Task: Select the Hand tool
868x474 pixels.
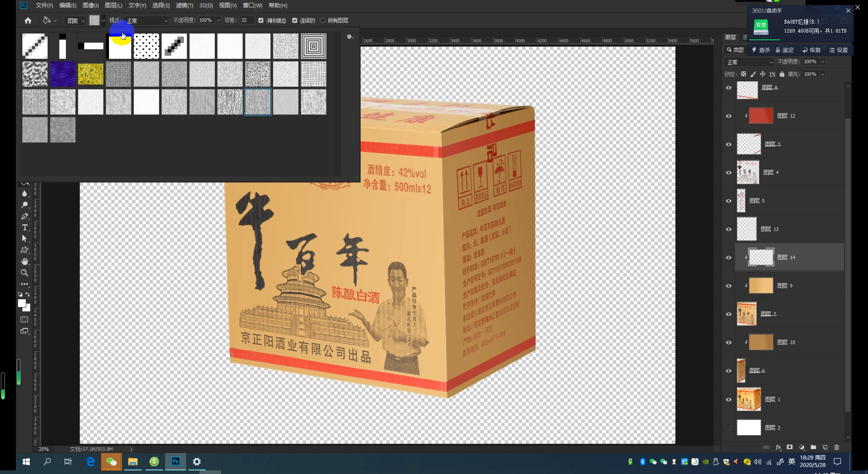Action: coord(24,261)
